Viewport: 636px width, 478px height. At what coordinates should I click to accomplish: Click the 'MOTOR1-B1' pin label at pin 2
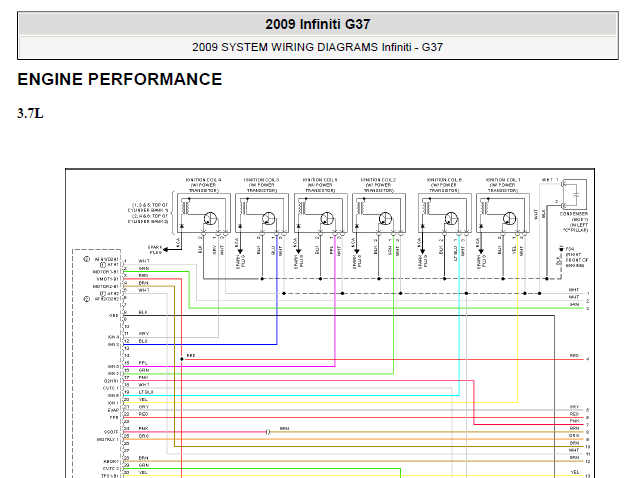tap(106, 272)
